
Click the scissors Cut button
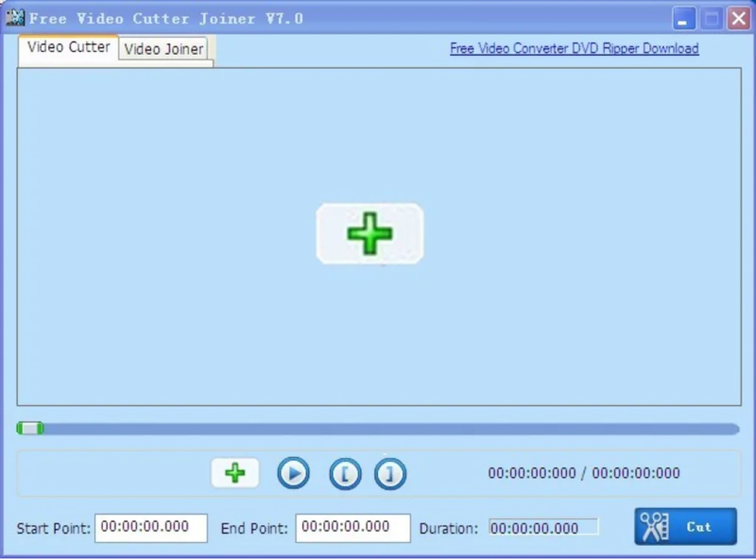click(x=686, y=526)
